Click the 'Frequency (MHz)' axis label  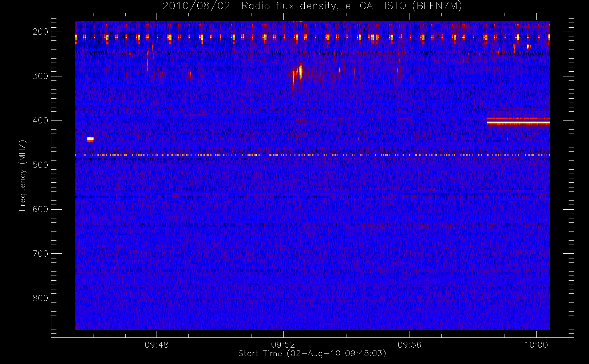23,175
